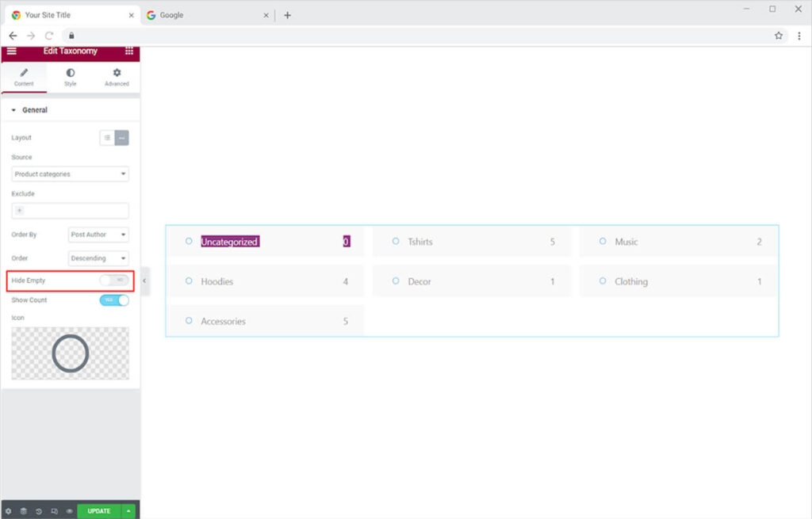
Task: Open the Order By dropdown
Action: (x=98, y=235)
